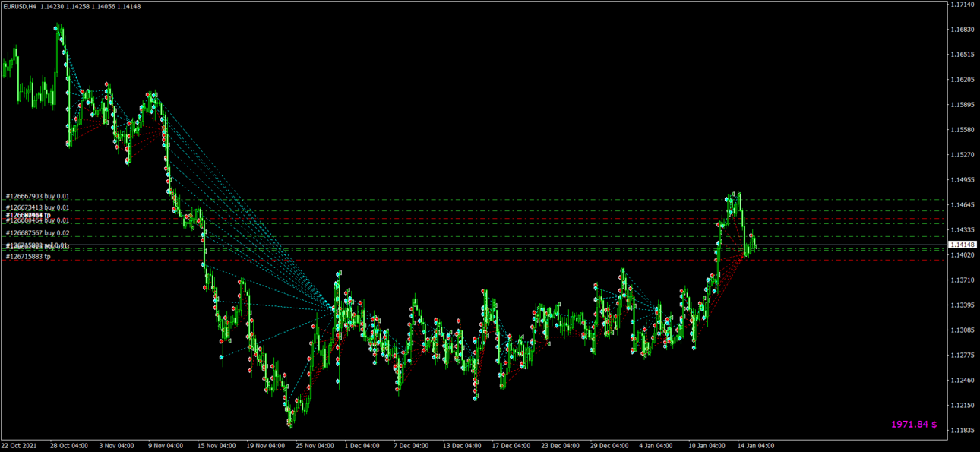Viewport: 980px width, 452px height.
Task: Click price scale value 1.13710
Action: pos(962,280)
